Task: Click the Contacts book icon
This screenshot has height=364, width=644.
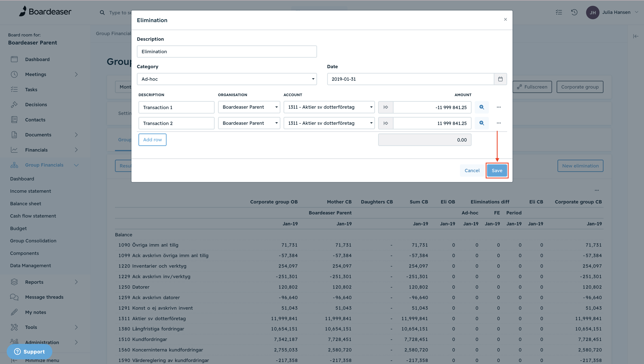Action: (x=14, y=120)
